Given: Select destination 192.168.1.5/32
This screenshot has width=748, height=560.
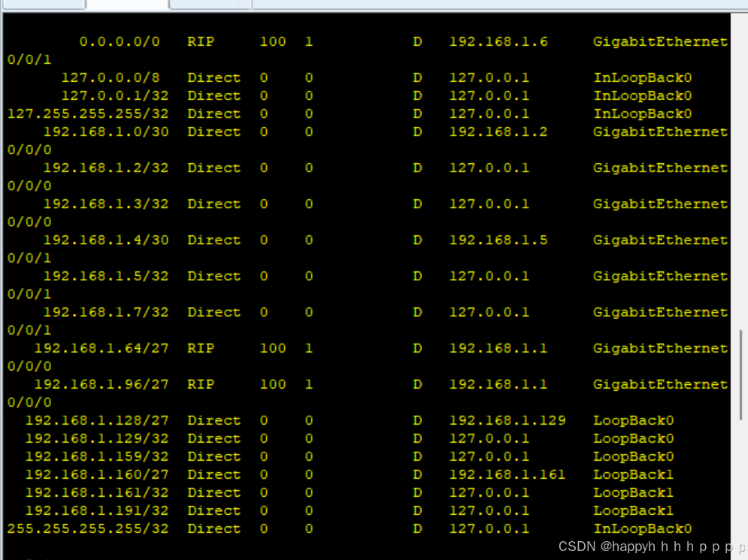Looking at the screenshot, I should [106, 276].
